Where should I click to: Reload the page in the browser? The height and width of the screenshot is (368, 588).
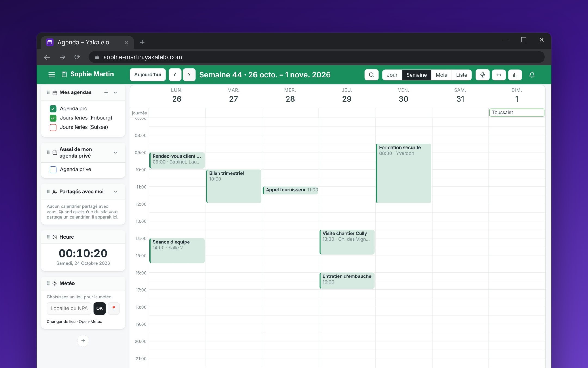77,57
